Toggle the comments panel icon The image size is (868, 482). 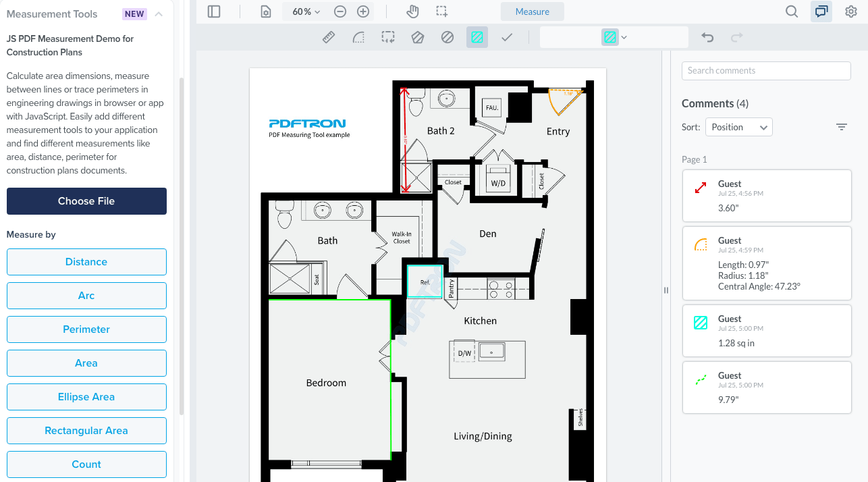(821, 11)
